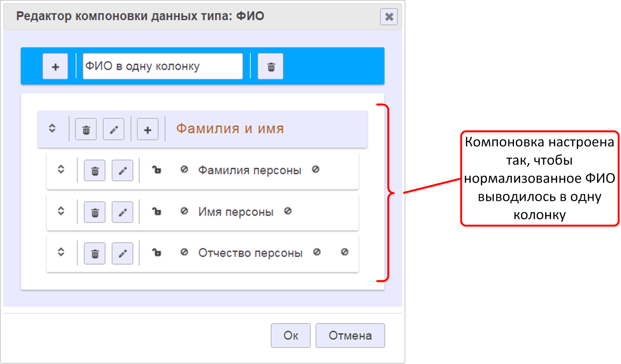621x364 pixels.
Task: Edit the 'Отчество персоны' row with pencil icon
Action: tap(122, 253)
